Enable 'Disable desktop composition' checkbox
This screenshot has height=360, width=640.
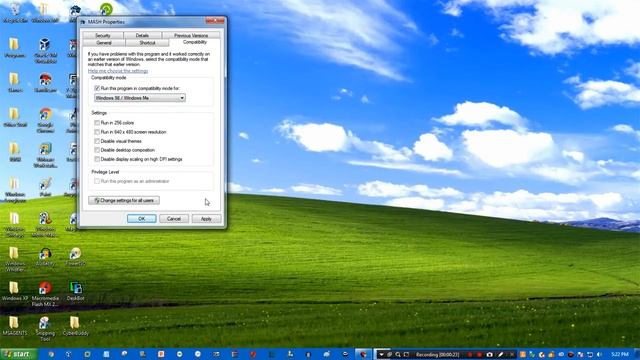[97, 150]
